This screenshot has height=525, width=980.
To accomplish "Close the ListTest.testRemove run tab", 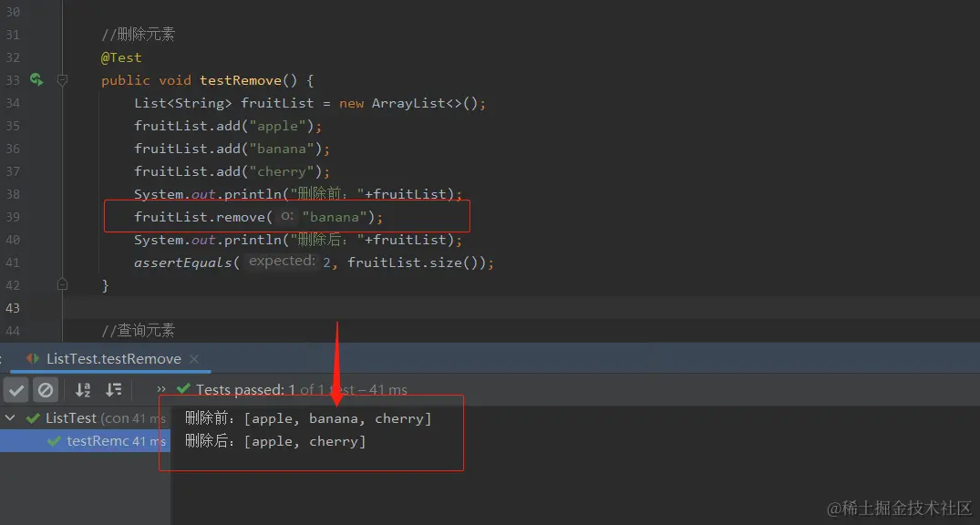I will point(194,359).
